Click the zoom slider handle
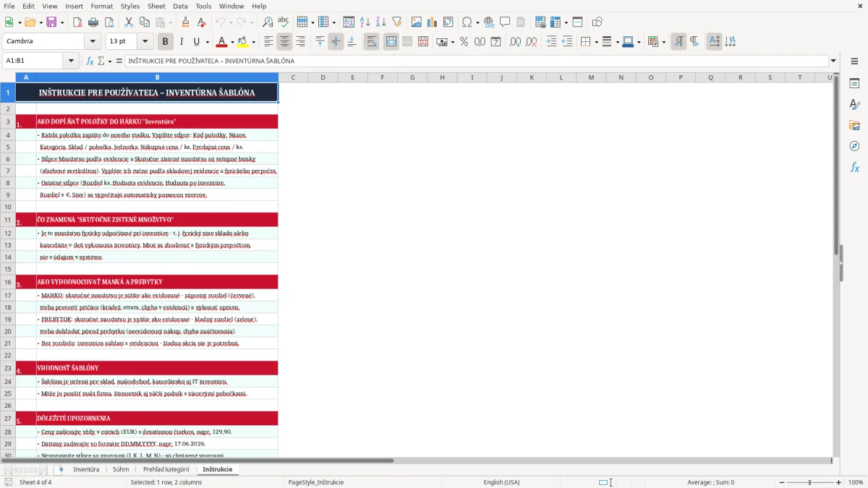 (810, 482)
